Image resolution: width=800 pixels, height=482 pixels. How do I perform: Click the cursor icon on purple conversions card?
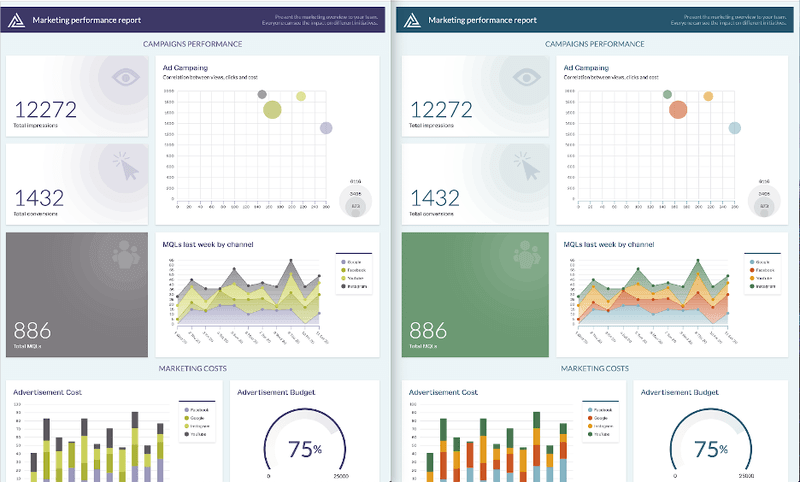[x=126, y=166]
